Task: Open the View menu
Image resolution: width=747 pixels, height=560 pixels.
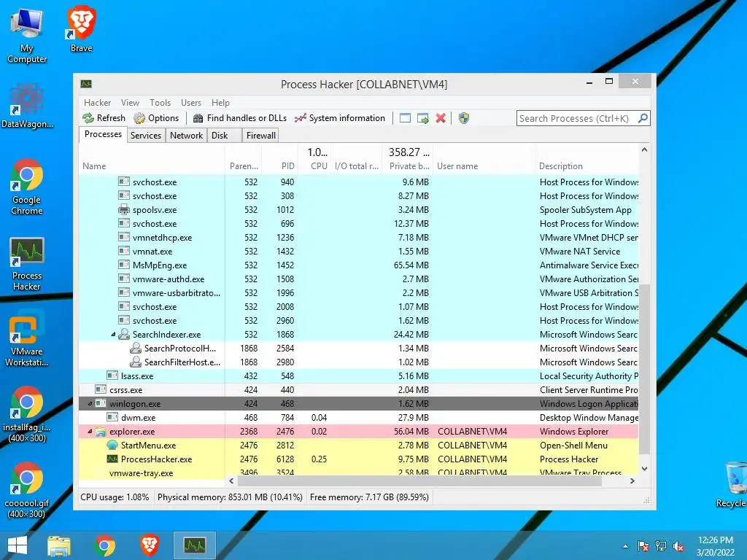Action: pyautogui.click(x=130, y=103)
